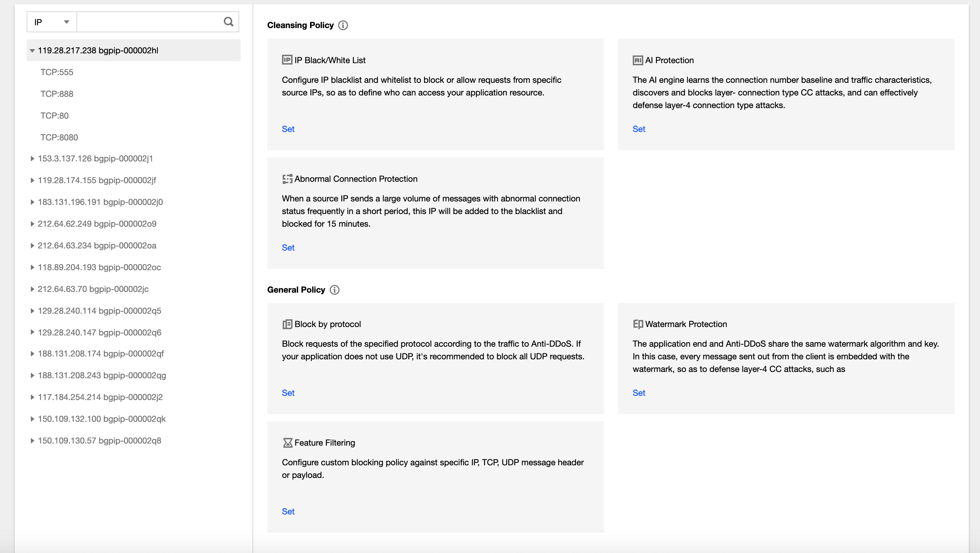The image size is (980, 553).
Task: Expand the 212.64.63.234 bgpip-000002oa node
Action: (32, 246)
